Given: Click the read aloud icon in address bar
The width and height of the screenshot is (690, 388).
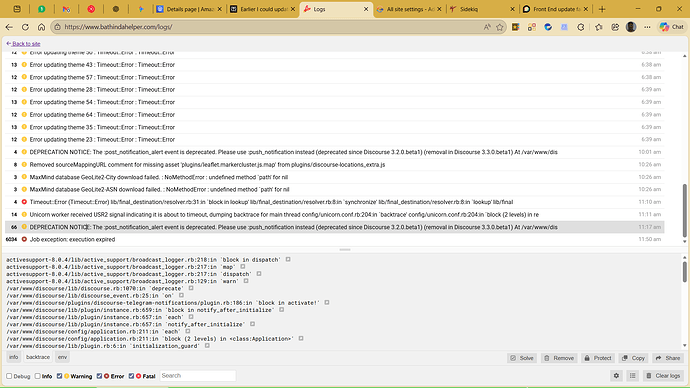Looking at the screenshot, I should coord(487,27).
